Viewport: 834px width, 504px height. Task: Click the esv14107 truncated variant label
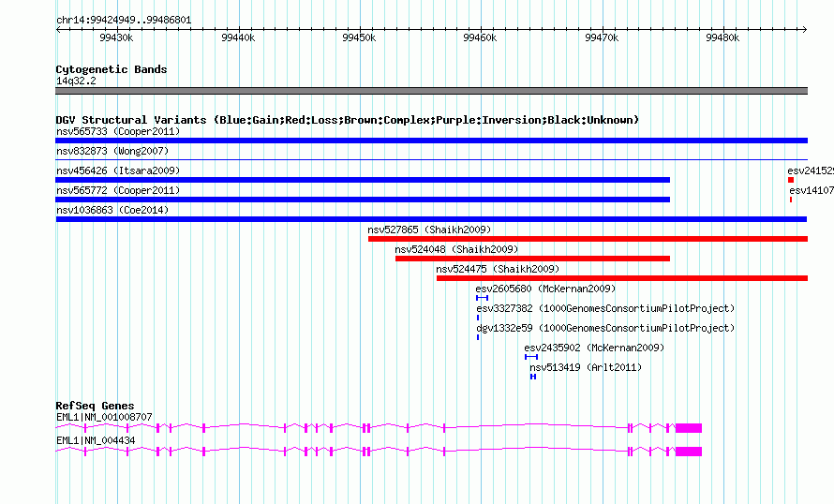point(812,190)
